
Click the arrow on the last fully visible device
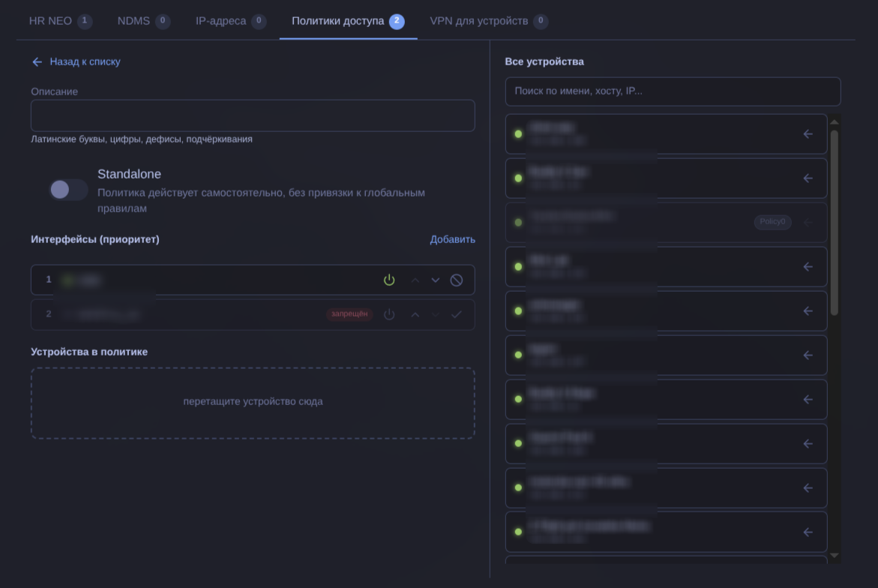click(x=808, y=532)
